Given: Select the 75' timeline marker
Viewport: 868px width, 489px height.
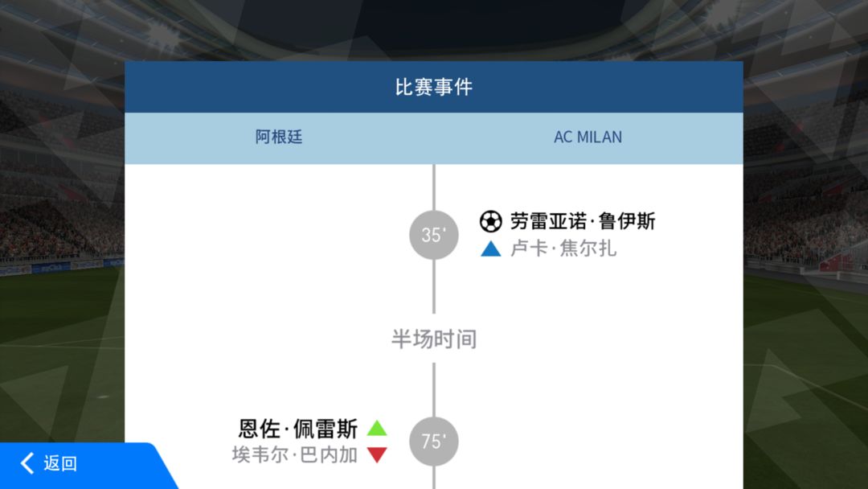Looking at the screenshot, I should click(x=433, y=442).
